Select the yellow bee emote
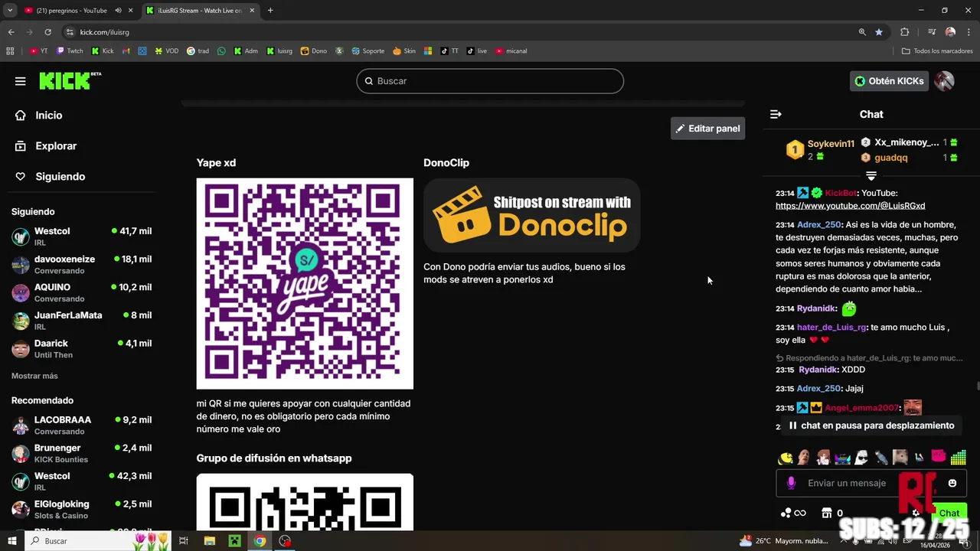 786,458
